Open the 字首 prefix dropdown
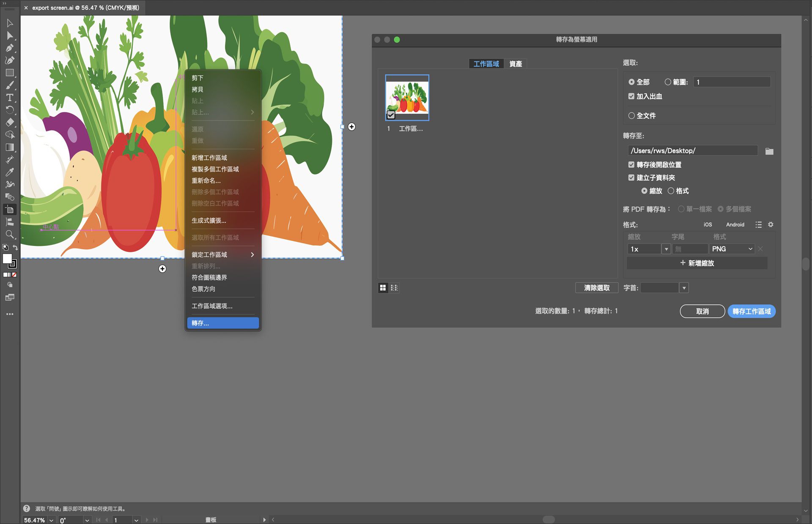This screenshot has width=812, height=524. 684,288
